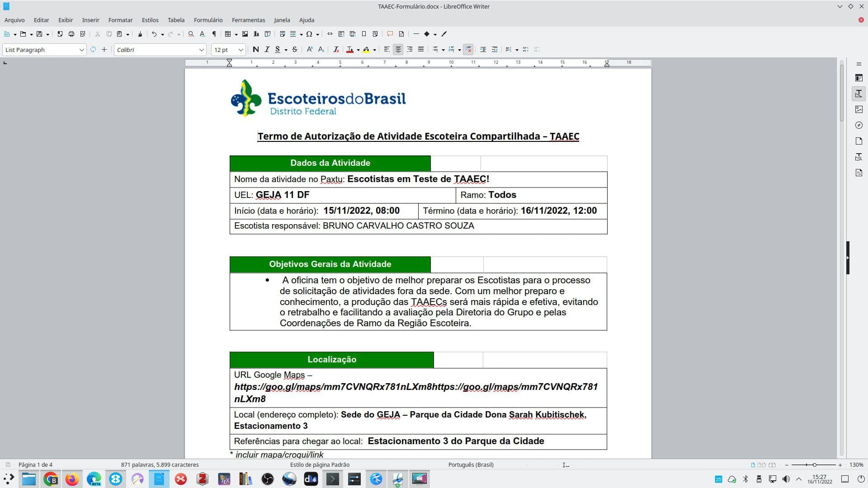Open Find and Replace tool
Viewport: 868px width, 488px height.
191,34
